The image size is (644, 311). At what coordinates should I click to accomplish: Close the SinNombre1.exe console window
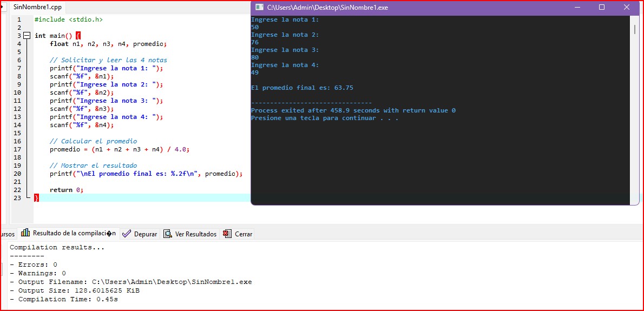tap(627, 8)
